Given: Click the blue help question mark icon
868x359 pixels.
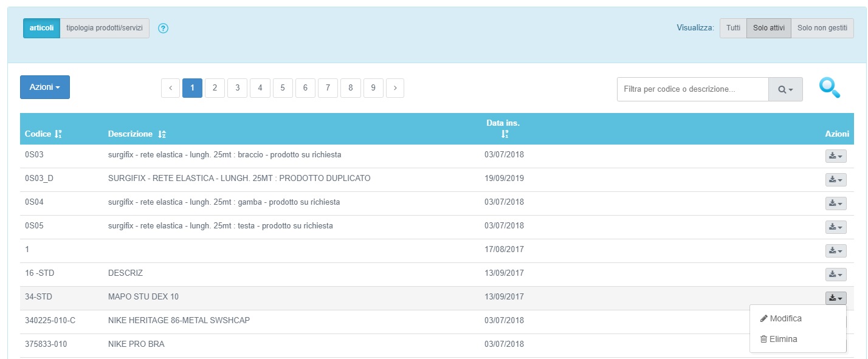Looking at the screenshot, I should click(x=163, y=29).
